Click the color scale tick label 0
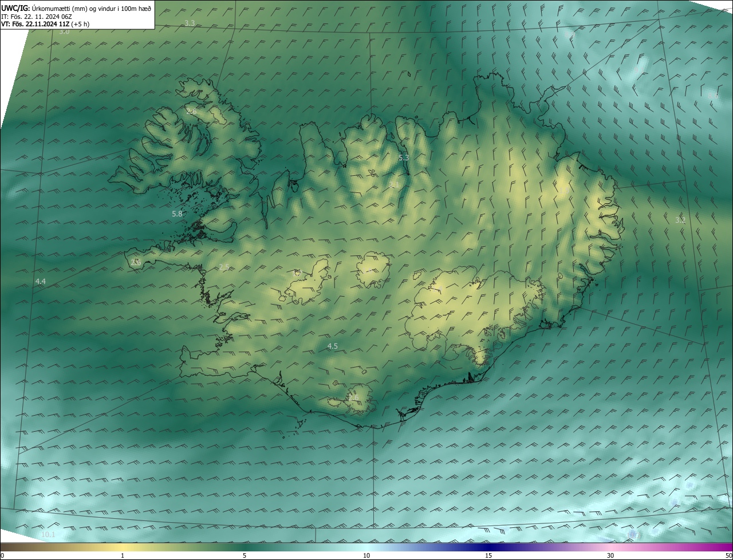The height and width of the screenshot is (560, 733). pos(2,555)
